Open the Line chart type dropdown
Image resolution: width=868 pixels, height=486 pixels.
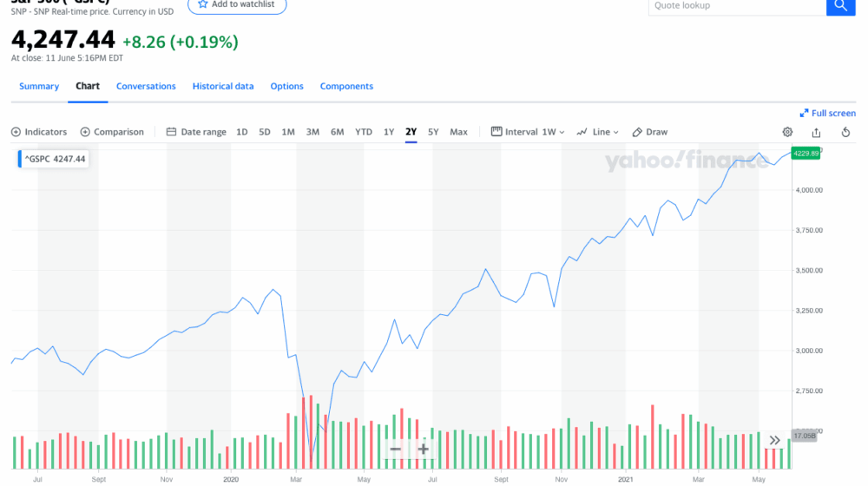click(x=598, y=132)
